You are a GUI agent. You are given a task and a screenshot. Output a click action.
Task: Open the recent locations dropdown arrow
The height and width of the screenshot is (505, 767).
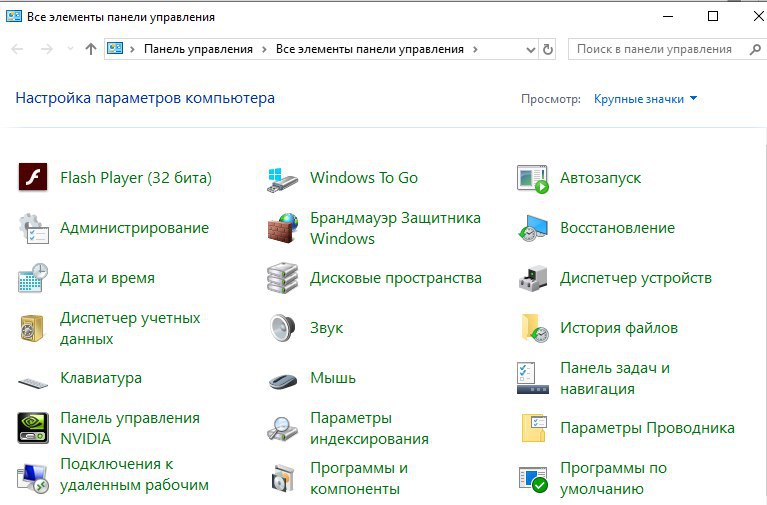pyautogui.click(x=70, y=48)
